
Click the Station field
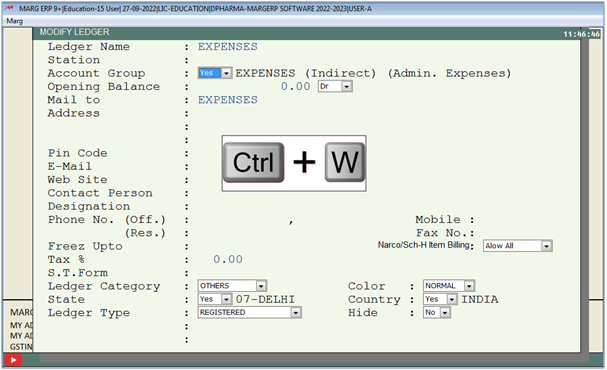pyautogui.click(x=271, y=60)
